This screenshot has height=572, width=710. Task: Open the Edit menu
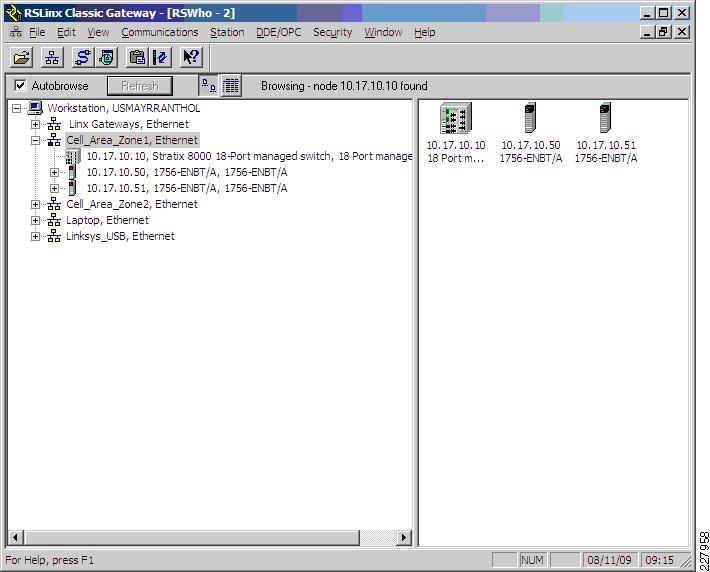coord(66,32)
